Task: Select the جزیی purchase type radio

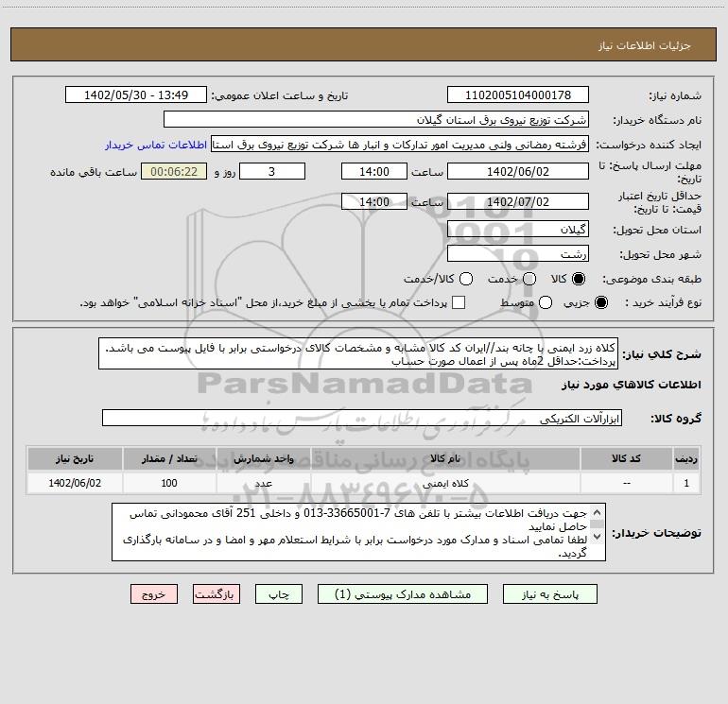Action: tap(600, 302)
